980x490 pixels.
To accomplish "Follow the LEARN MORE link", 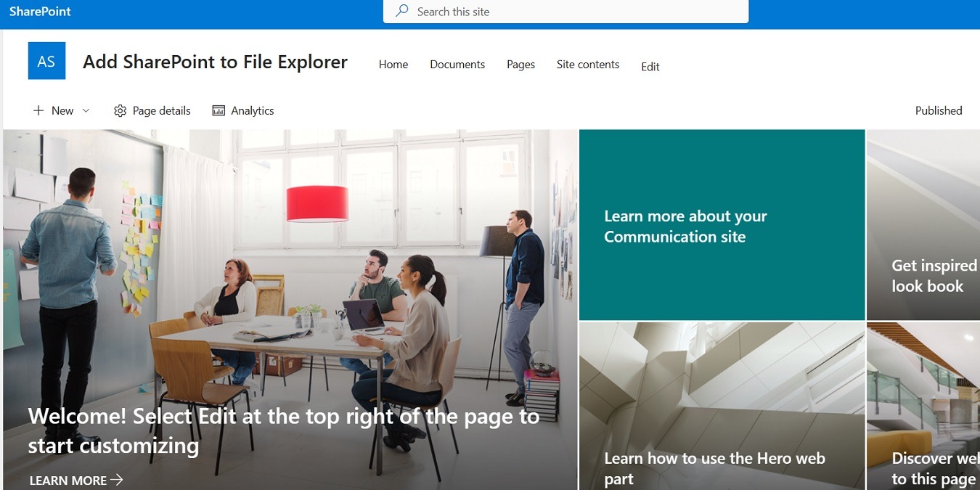I will click(68, 480).
